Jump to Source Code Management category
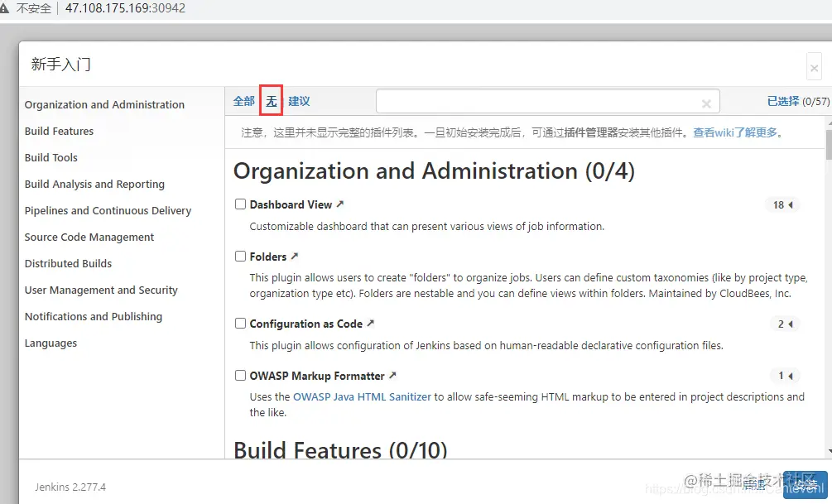 89,238
